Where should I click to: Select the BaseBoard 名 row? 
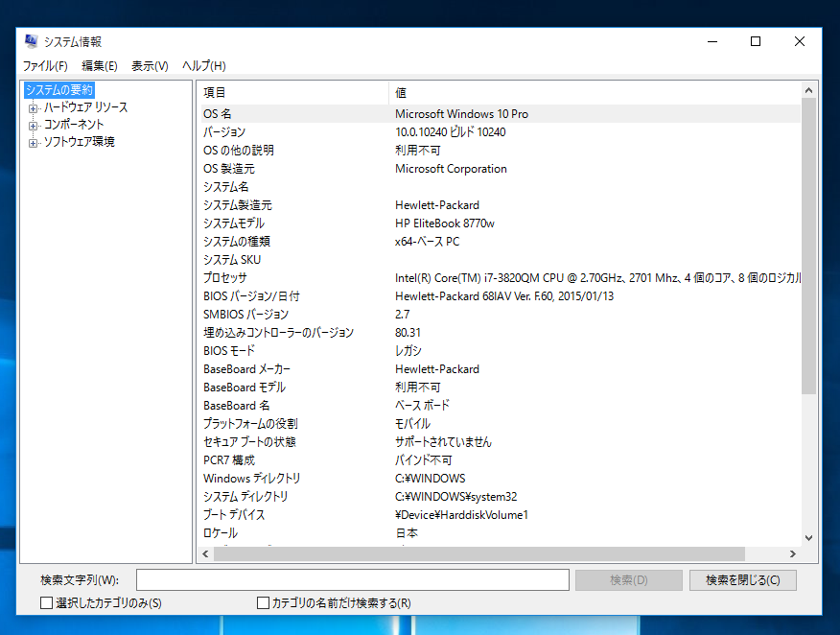pos(501,405)
